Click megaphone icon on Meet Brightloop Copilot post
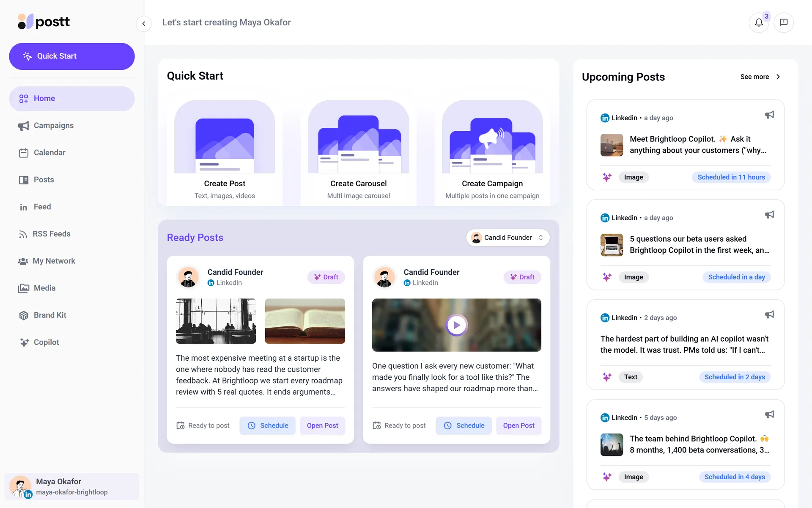 point(769,115)
